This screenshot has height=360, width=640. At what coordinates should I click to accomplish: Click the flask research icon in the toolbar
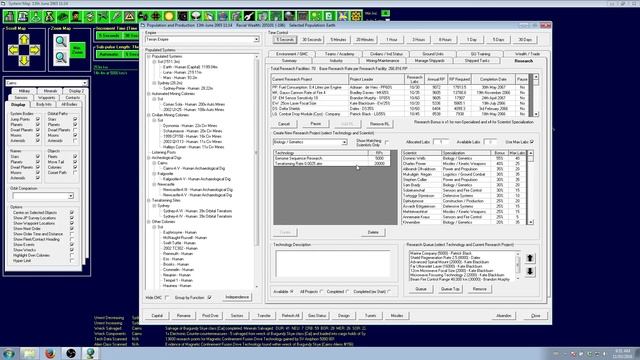tap(36, 16)
